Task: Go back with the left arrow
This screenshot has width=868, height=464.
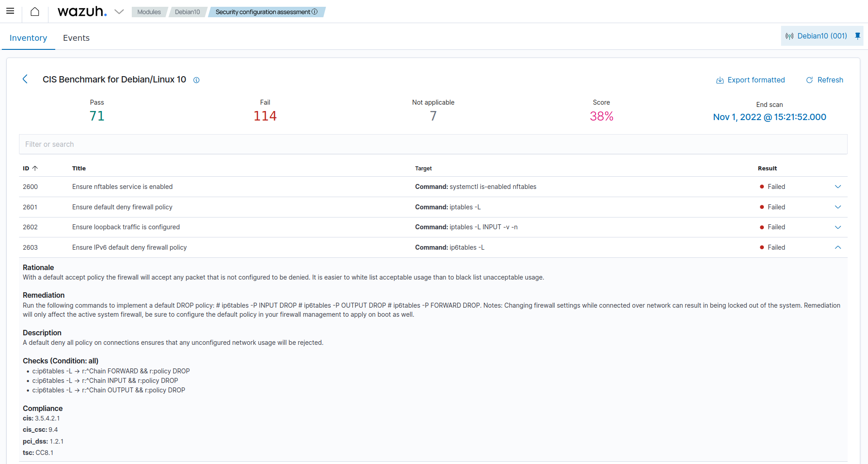Action: [25, 79]
